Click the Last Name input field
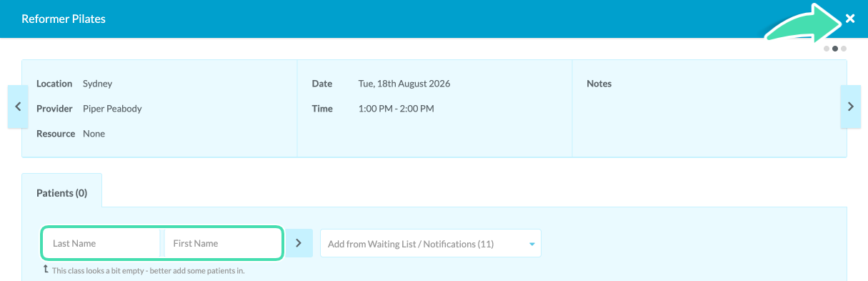This screenshot has width=868, height=281. tap(102, 243)
